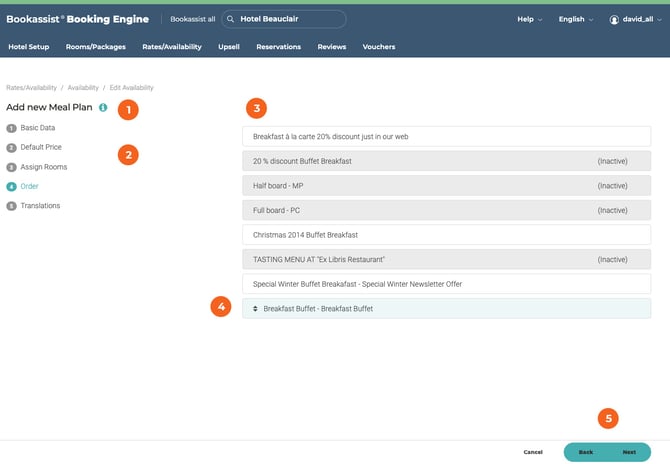Click the info icon beside Add new Meal Plan
Image resolution: width=670 pixels, height=464 pixels.
click(103, 108)
